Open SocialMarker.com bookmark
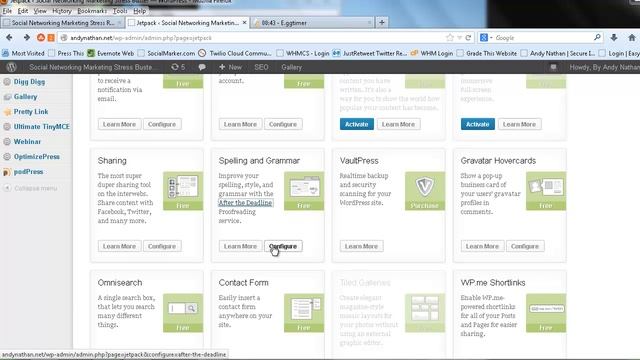Image resolution: width=640 pixels, height=360 pixels. click(167, 53)
